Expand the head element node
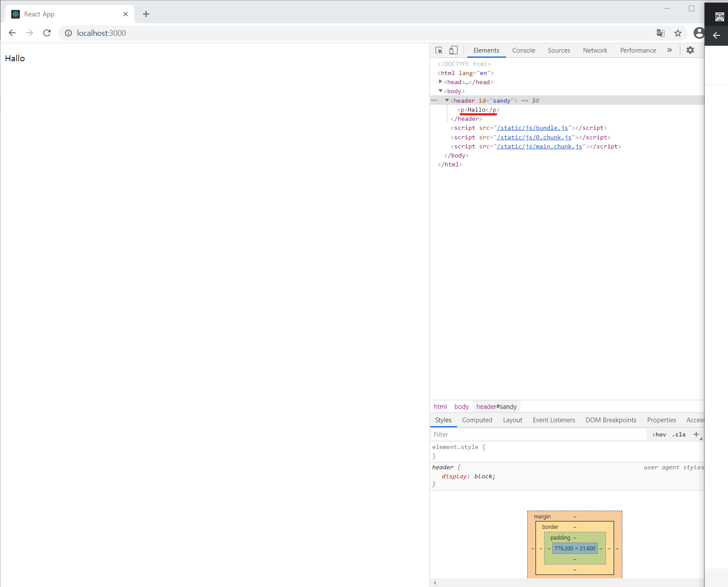The image size is (728, 587). 440,82
